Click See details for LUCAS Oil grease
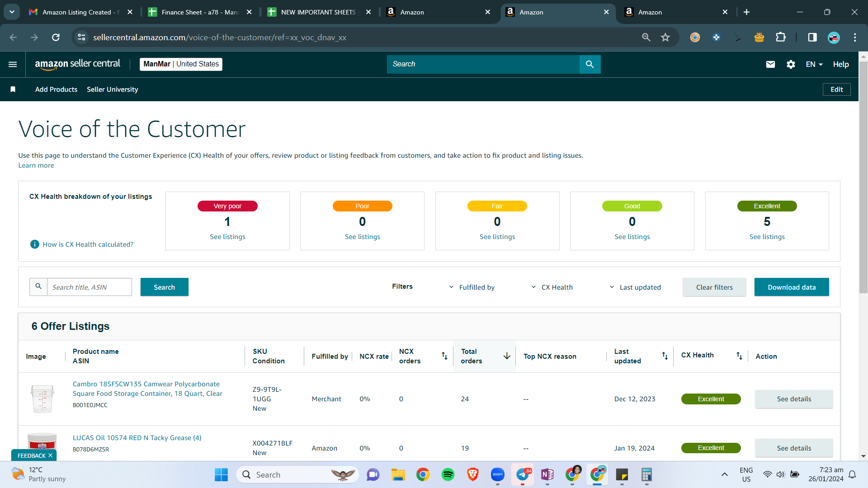The width and height of the screenshot is (868, 488). click(x=794, y=448)
